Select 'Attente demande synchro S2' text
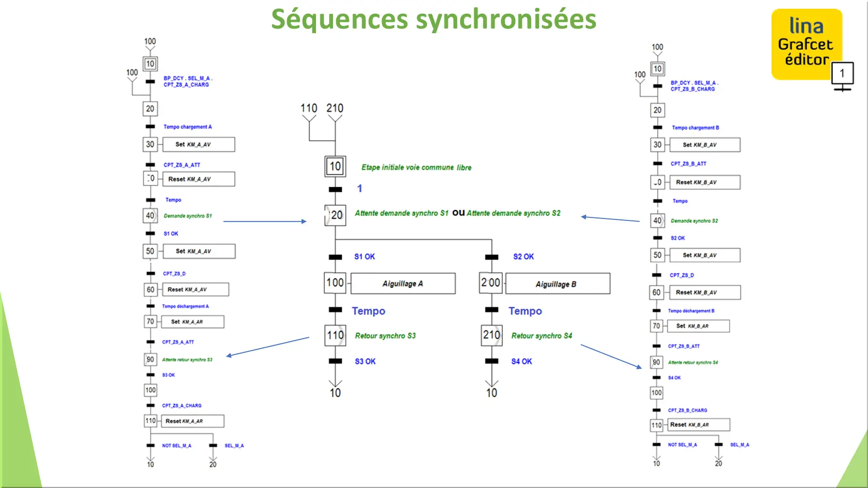Screen dimensions: 868x488 click(514, 213)
